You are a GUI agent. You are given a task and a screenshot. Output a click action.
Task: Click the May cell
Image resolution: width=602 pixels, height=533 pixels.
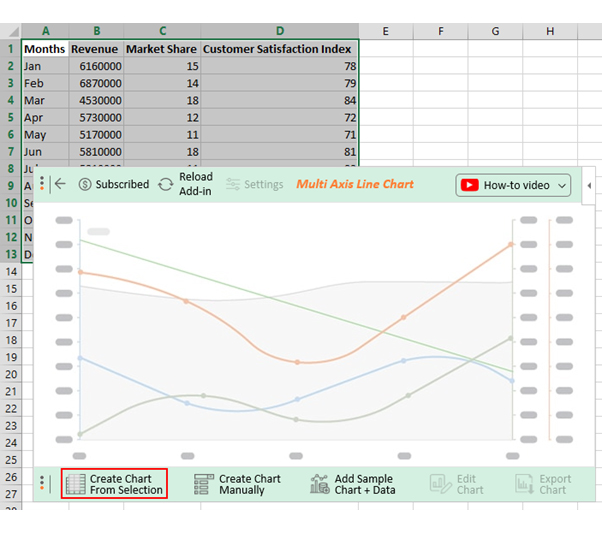tap(45, 134)
